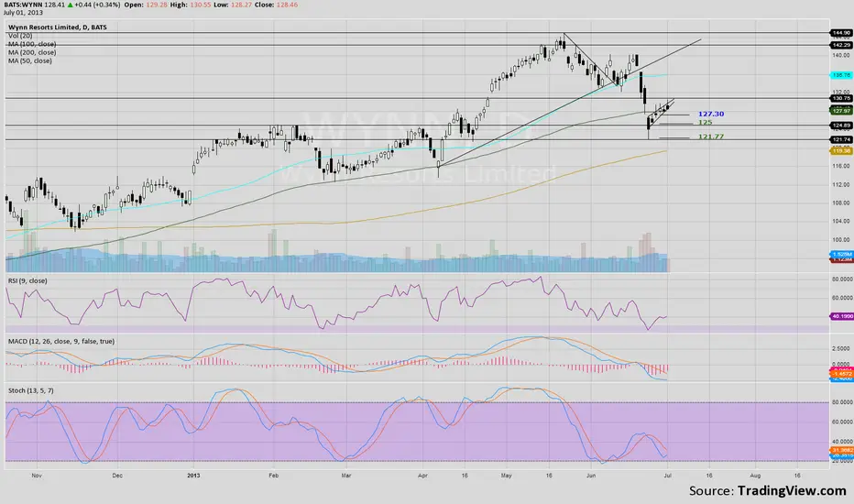Click the Stoch (13, 5, 7) panel label
The image size is (854, 504).
[30, 390]
